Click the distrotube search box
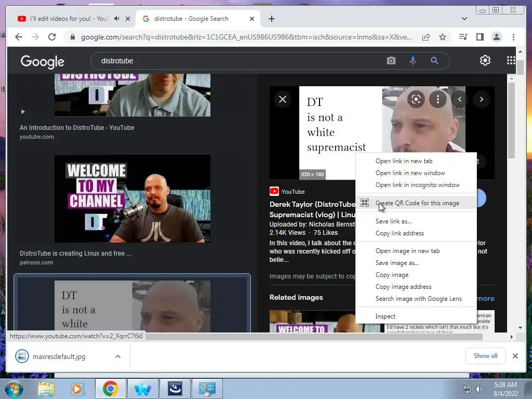The height and width of the screenshot is (399, 532). tap(237, 61)
